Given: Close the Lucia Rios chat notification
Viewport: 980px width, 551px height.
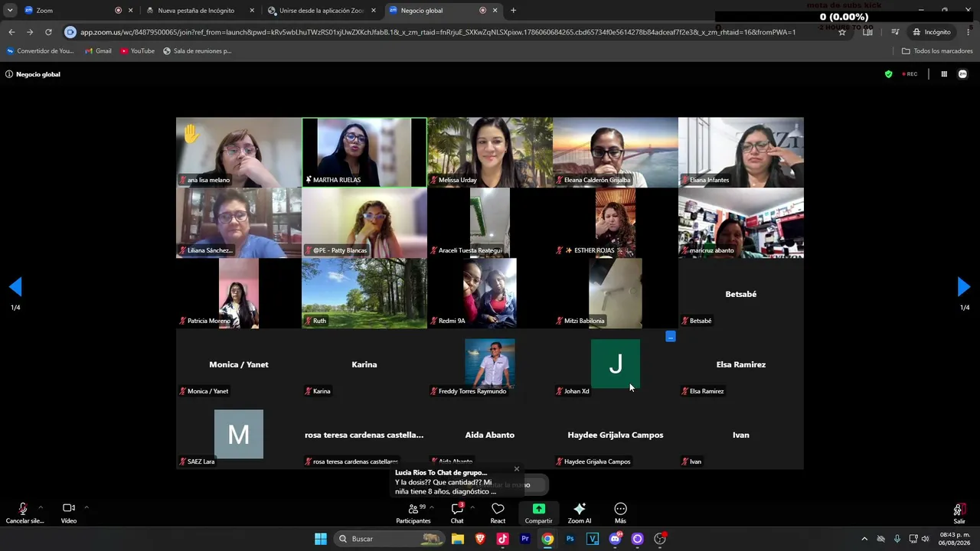Looking at the screenshot, I should (516, 469).
